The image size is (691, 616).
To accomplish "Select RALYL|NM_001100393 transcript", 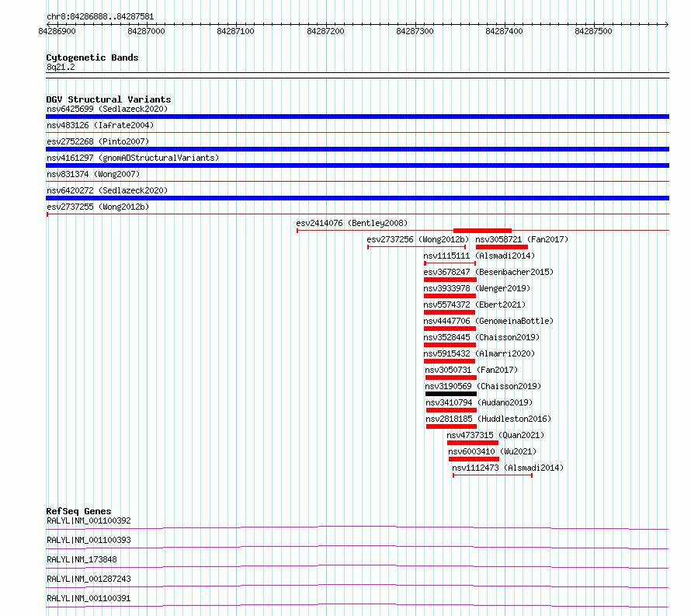I will point(89,540).
